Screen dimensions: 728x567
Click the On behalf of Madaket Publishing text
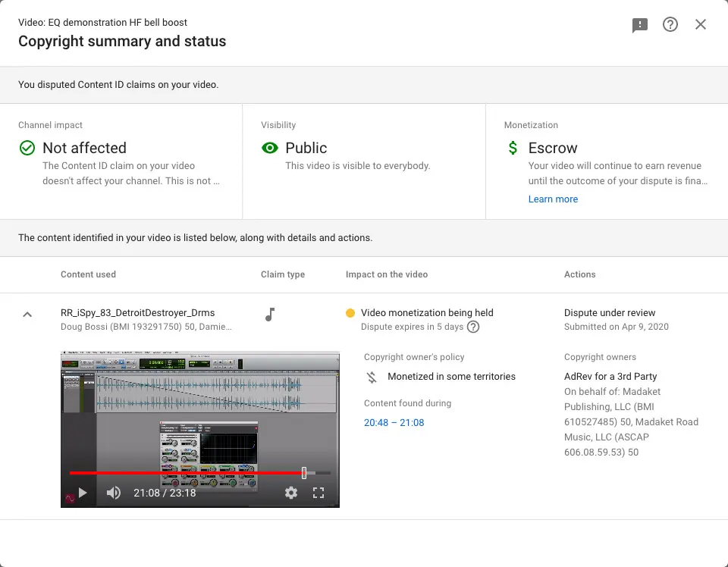click(632, 421)
